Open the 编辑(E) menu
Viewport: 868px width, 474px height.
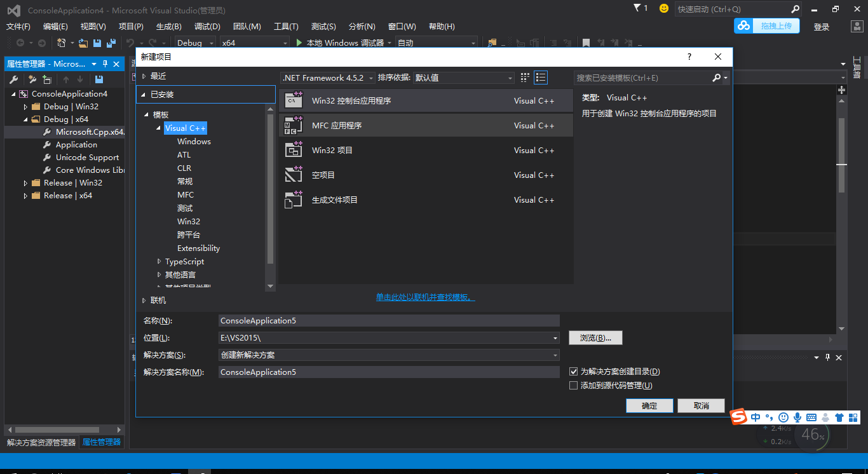pyautogui.click(x=55, y=26)
